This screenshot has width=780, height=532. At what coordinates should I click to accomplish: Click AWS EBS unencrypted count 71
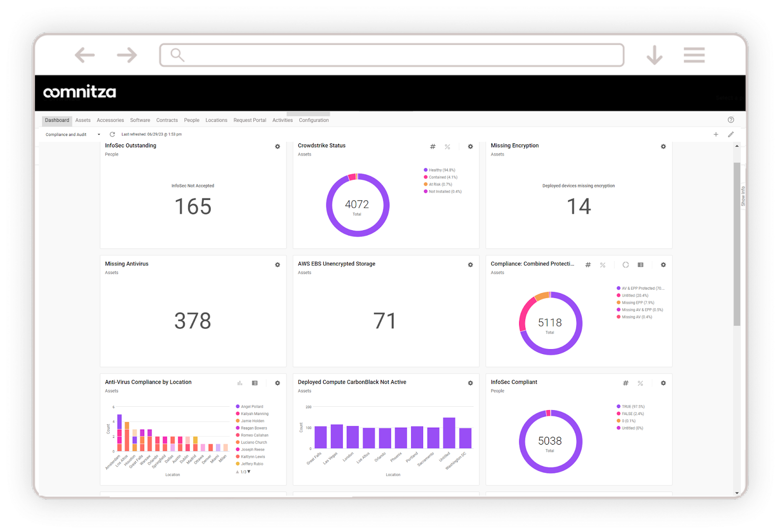point(385,321)
